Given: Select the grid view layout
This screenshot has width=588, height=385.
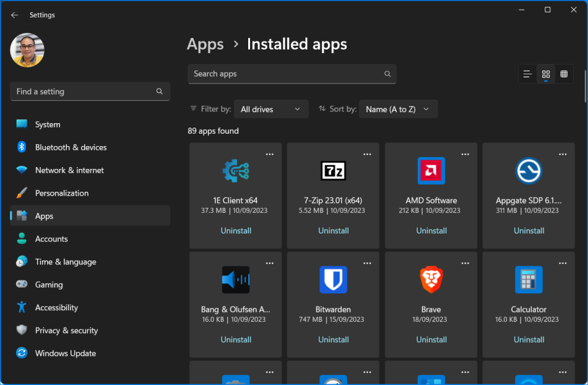Looking at the screenshot, I should point(545,74).
